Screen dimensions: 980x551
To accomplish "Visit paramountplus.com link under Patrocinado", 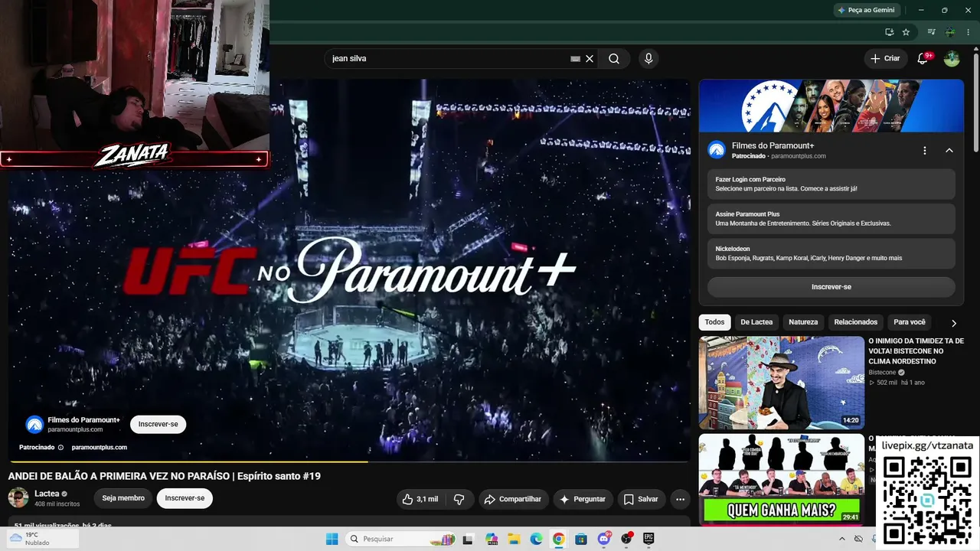I will click(x=100, y=448).
